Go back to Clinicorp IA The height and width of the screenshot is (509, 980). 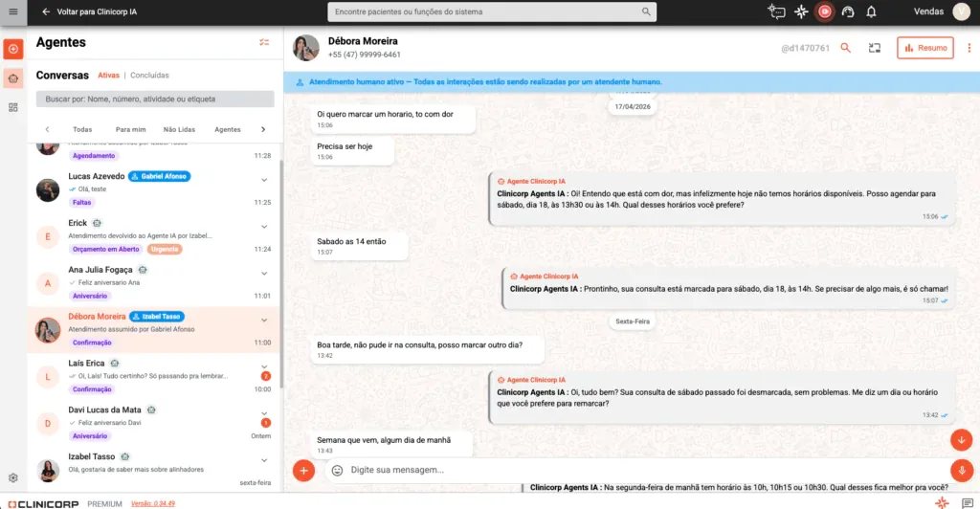pyautogui.click(x=89, y=11)
